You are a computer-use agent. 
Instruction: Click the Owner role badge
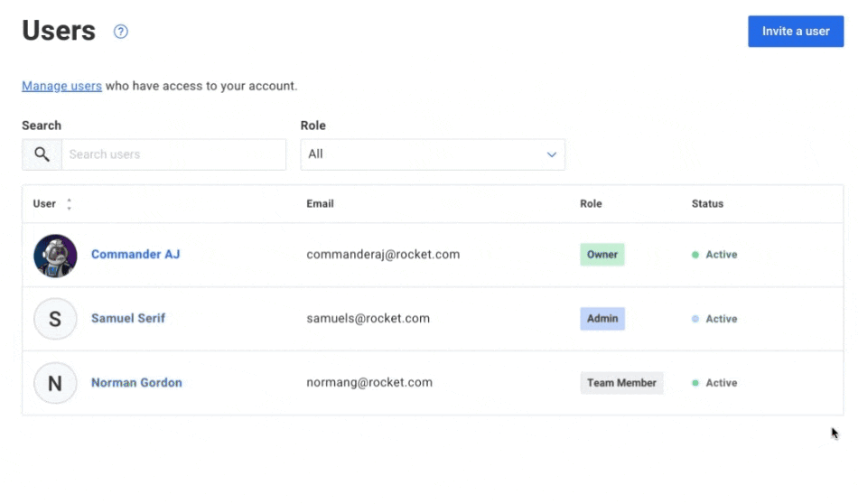(x=602, y=255)
